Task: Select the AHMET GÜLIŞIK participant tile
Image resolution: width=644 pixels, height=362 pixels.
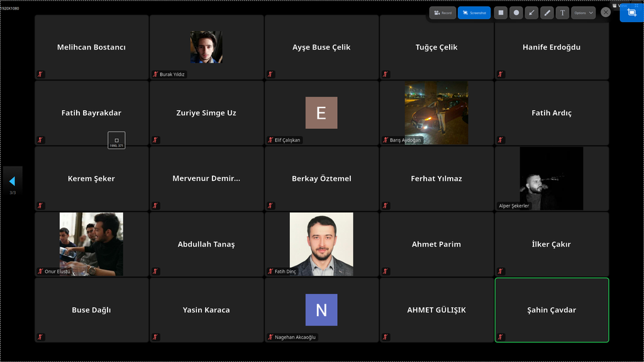Action: click(x=436, y=310)
